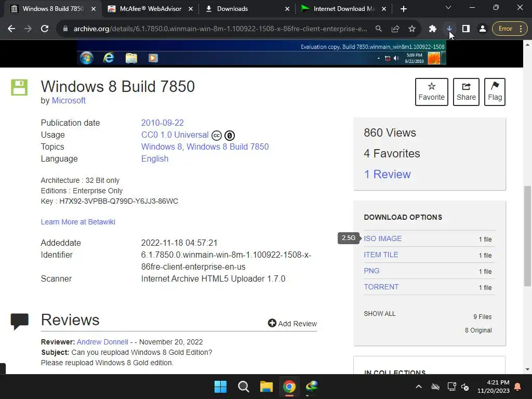Click the 2010-09-22 publication date link
Screen dimensions: 532x399
pyautogui.click(x=162, y=123)
